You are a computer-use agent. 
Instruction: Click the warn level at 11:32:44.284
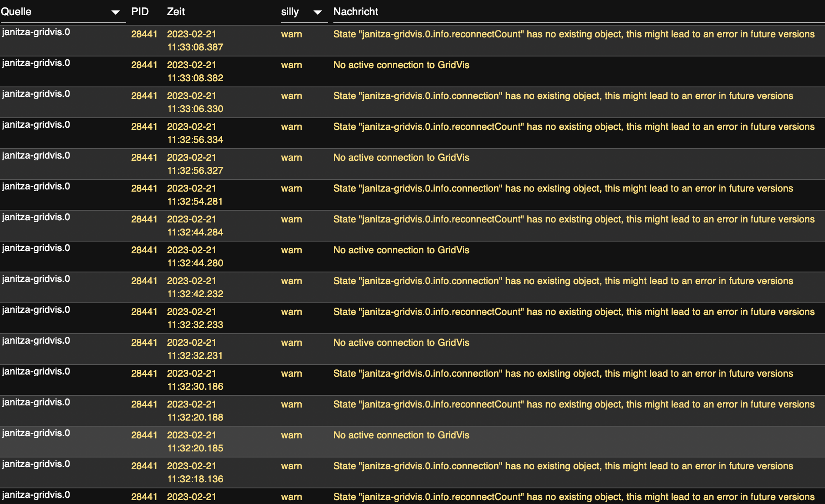291,219
